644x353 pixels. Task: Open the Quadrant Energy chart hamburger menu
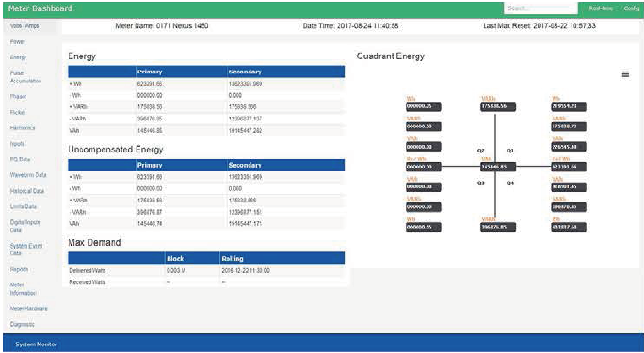tap(625, 74)
